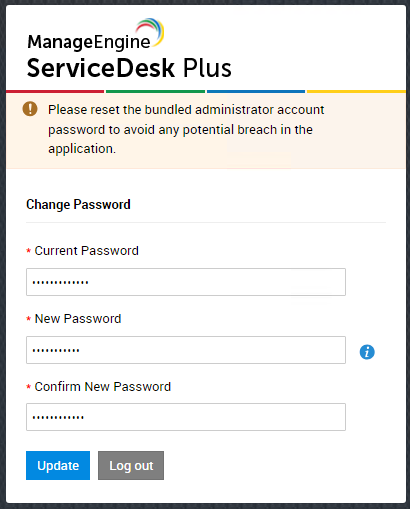The height and width of the screenshot is (509, 410).
Task: Focus the New Password input box
Action: click(x=186, y=350)
